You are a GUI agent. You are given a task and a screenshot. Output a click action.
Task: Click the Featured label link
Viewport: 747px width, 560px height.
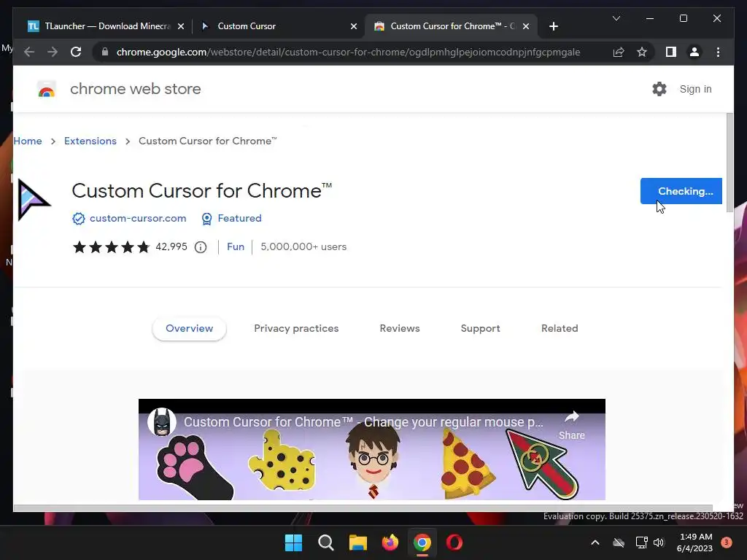coord(239,219)
